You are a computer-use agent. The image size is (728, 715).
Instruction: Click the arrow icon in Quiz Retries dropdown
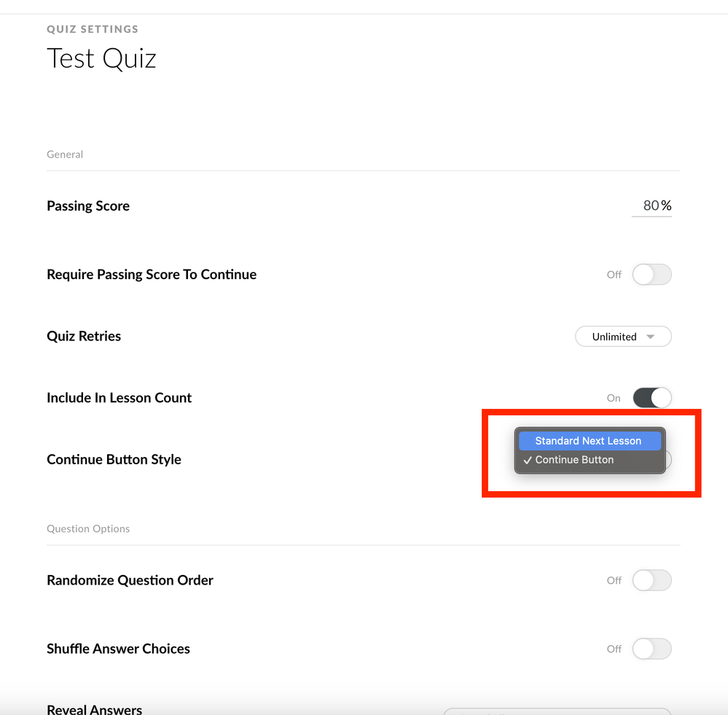point(650,337)
